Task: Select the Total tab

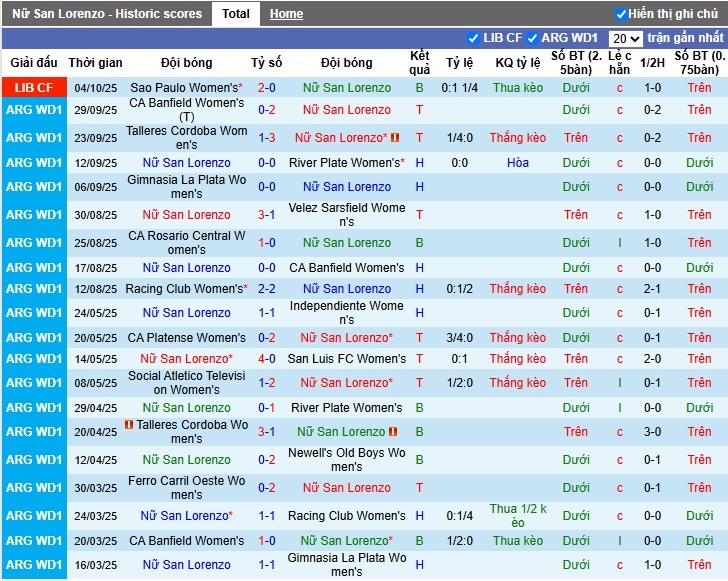Action: coord(236,14)
